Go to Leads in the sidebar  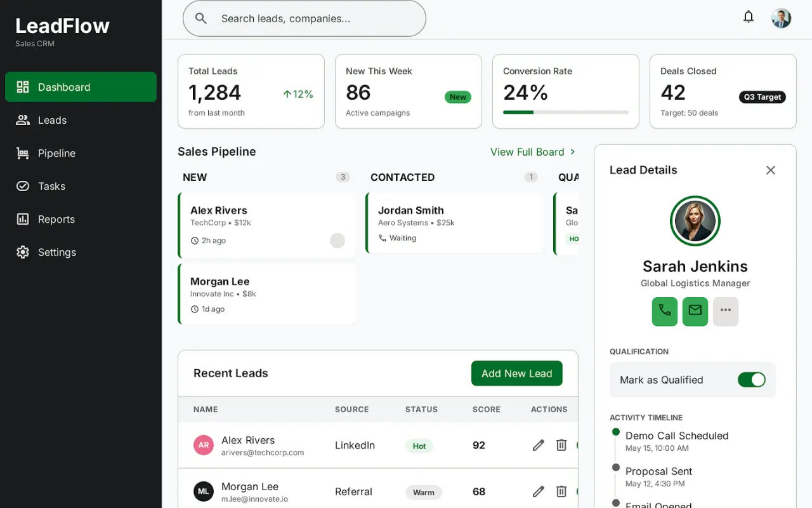coord(81,120)
